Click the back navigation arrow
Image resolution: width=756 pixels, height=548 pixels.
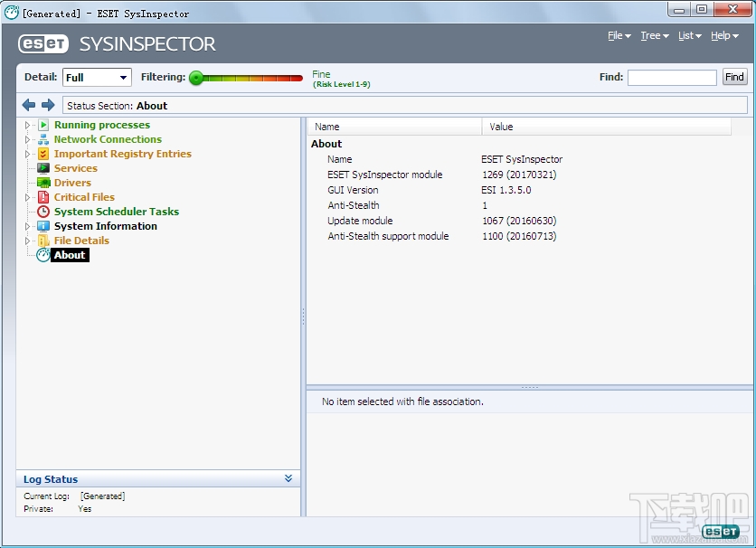click(28, 105)
